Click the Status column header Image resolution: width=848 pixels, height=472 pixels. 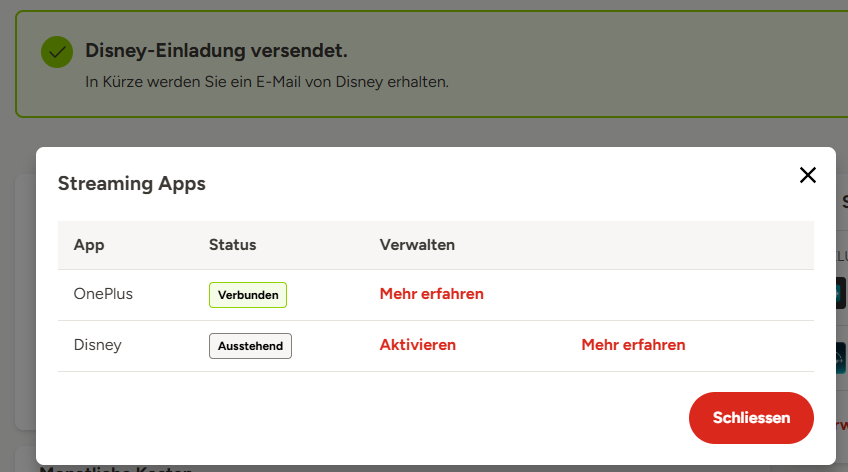232,245
